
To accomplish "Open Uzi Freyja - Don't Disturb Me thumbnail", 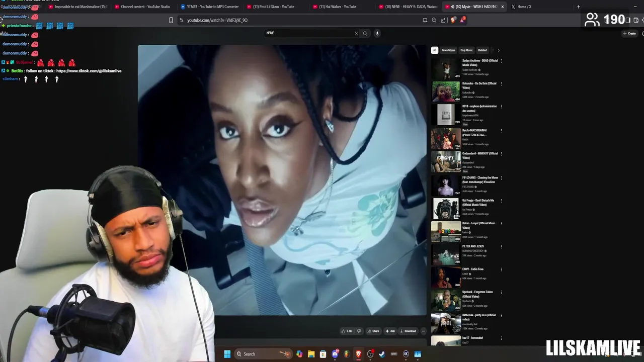I will pyautogui.click(x=446, y=209).
